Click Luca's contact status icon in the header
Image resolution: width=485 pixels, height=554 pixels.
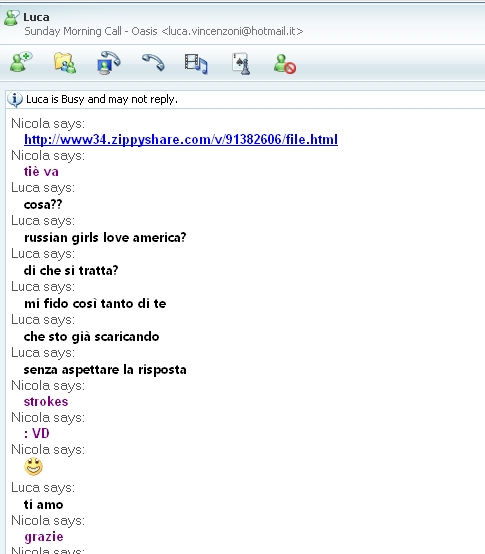point(11,18)
